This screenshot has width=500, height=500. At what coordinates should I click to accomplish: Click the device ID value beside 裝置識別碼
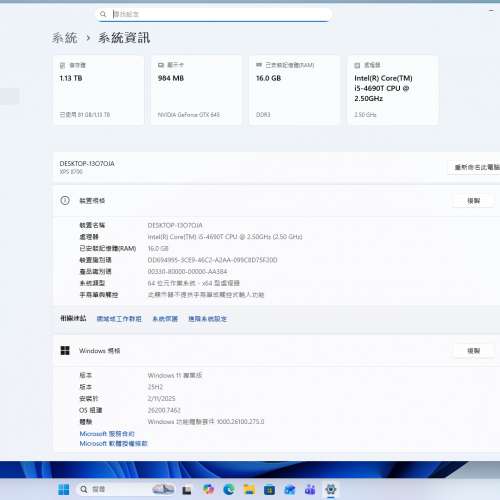point(212,260)
